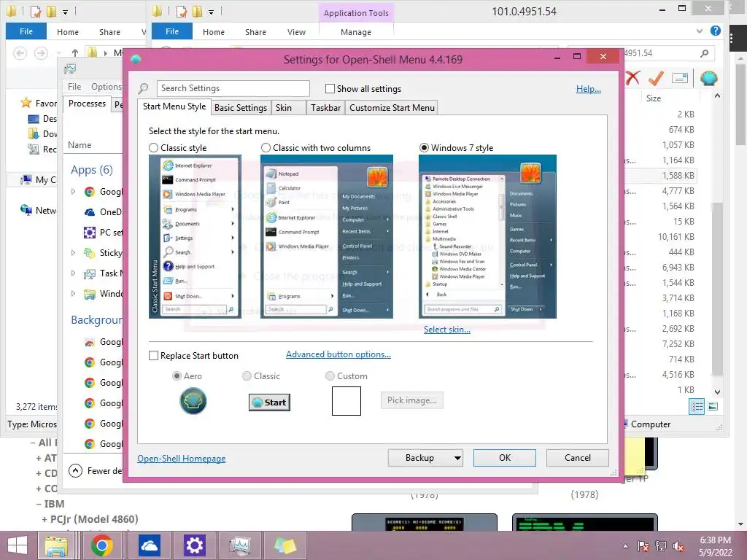
Task: Click the search magnifier icon in Open-Shell settings
Action: pyautogui.click(x=143, y=88)
